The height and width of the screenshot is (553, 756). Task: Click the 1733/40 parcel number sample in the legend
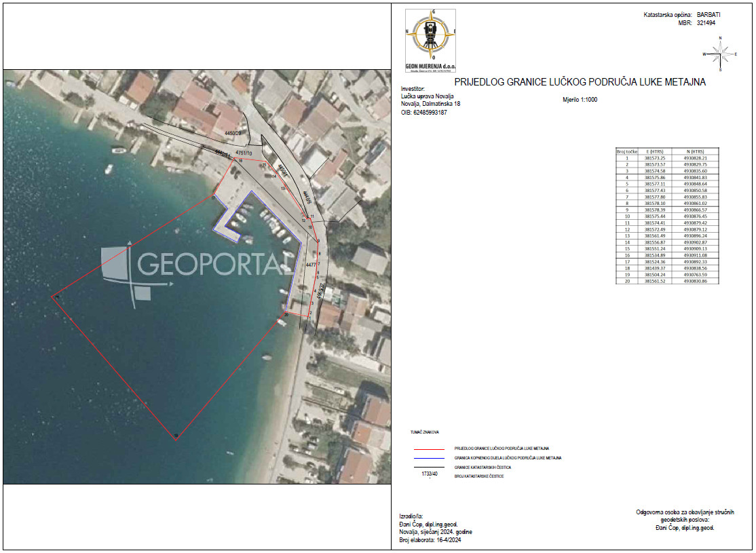pos(430,474)
